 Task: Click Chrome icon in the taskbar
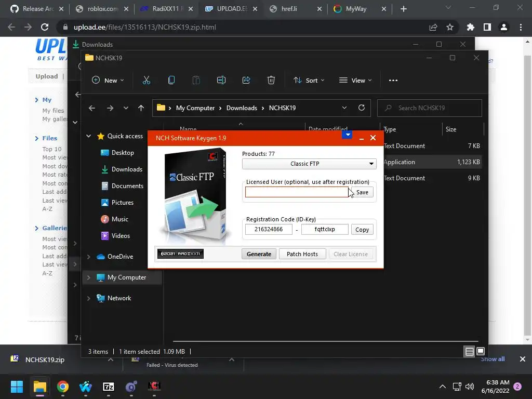tap(63, 387)
